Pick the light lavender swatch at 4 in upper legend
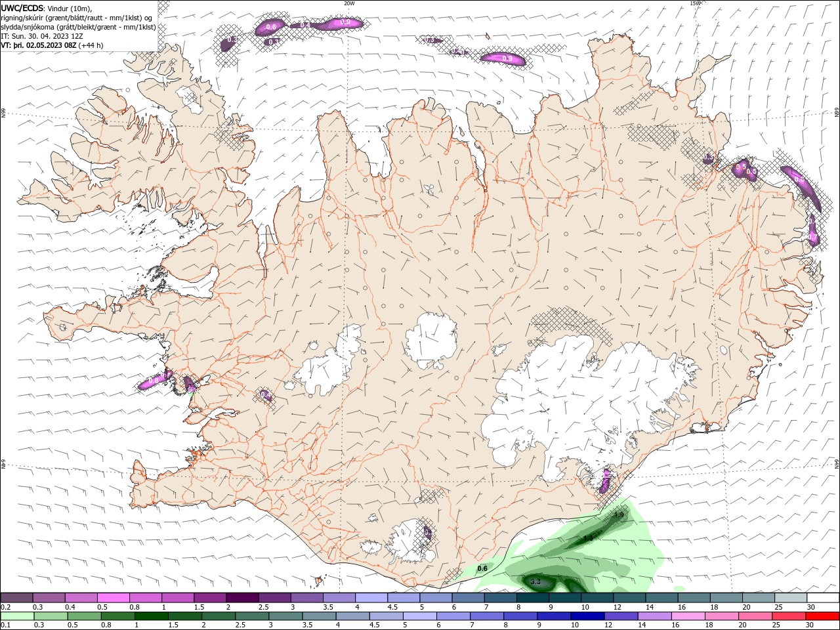 click(371, 597)
